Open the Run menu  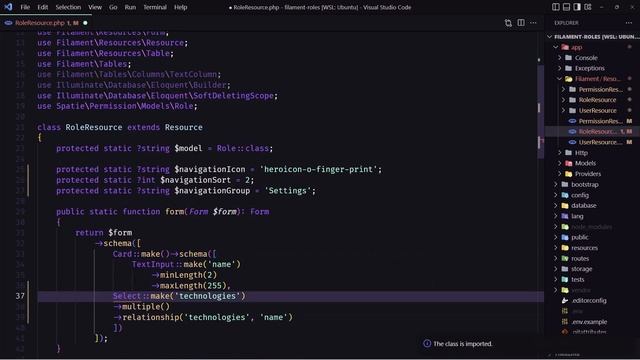point(130,7)
